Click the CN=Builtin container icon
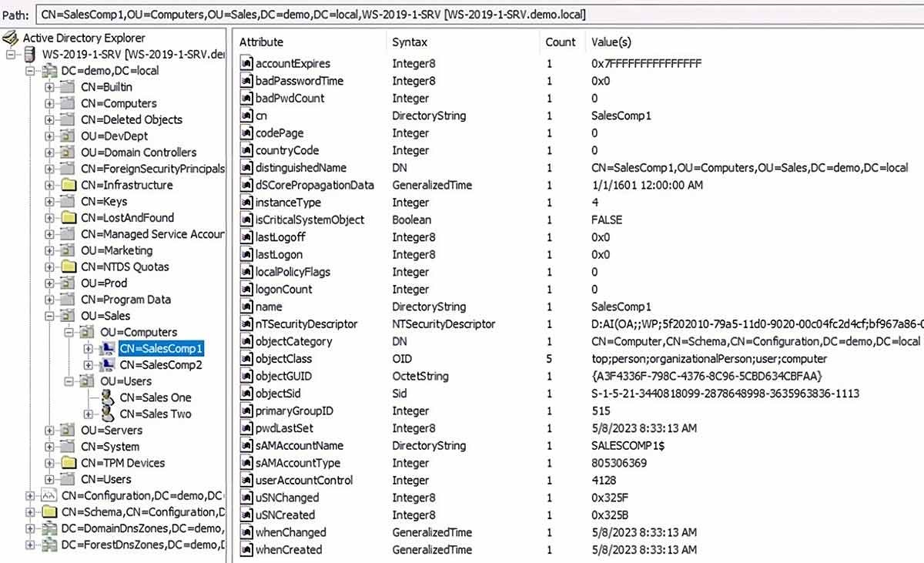Viewport: 924px width, 563px height. 69,87
